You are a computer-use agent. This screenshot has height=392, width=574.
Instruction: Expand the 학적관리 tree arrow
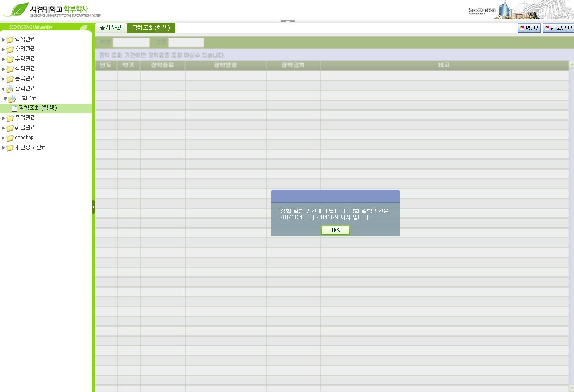4,39
